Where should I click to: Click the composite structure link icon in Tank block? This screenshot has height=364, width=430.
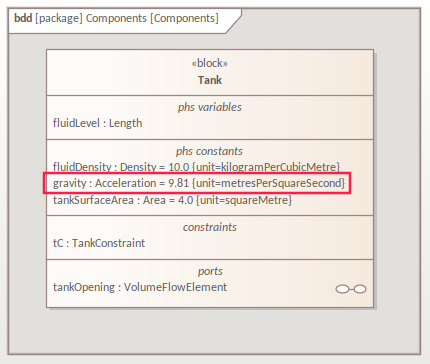(x=351, y=289)
